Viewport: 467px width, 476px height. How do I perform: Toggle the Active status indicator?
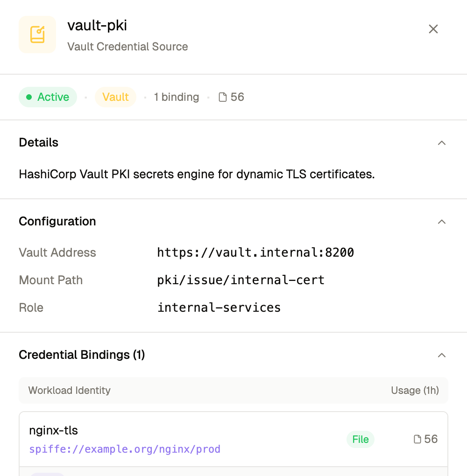(x=48, y=97)
